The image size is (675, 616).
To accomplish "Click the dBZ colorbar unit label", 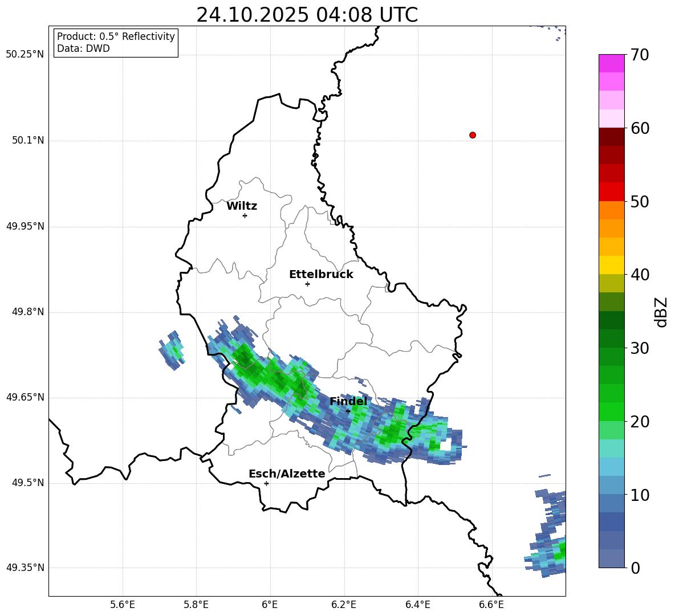I will click(x=661, y=312).
